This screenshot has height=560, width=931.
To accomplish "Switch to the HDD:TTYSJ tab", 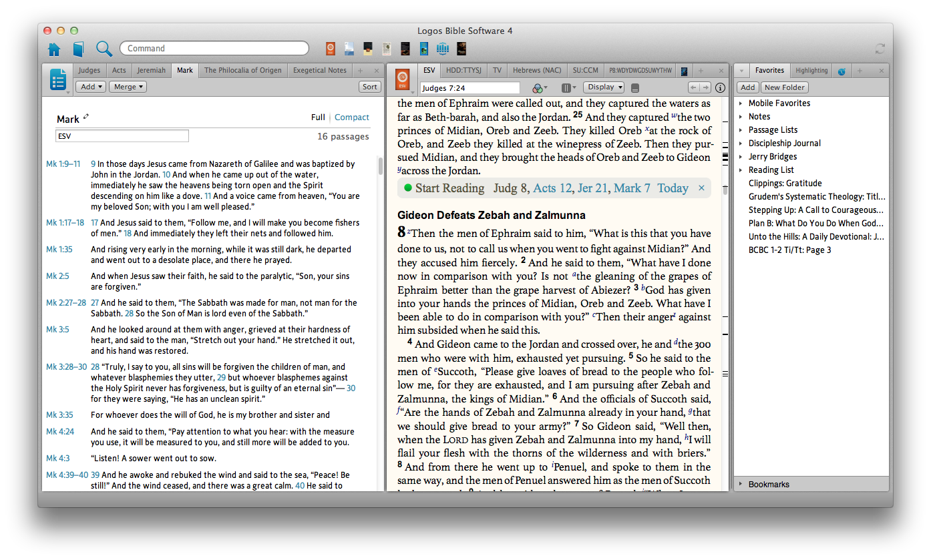I will tap(462, 70).
